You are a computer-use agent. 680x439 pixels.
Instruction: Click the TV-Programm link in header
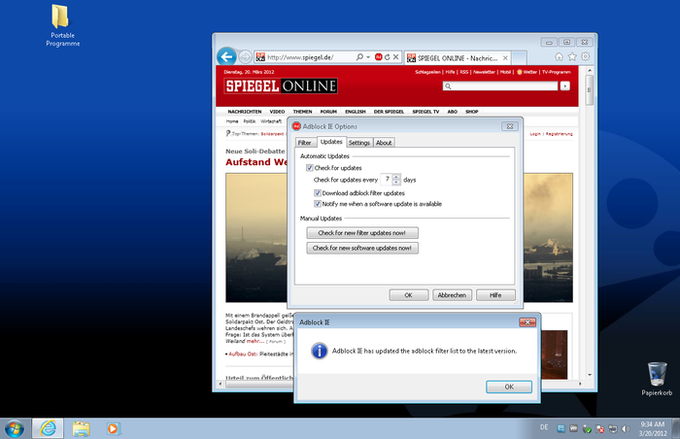(556, 72)
